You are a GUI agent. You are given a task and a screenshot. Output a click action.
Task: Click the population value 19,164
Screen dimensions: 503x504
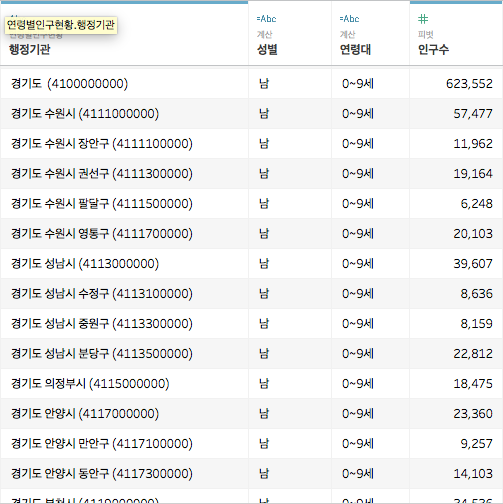tap(473, 174)
